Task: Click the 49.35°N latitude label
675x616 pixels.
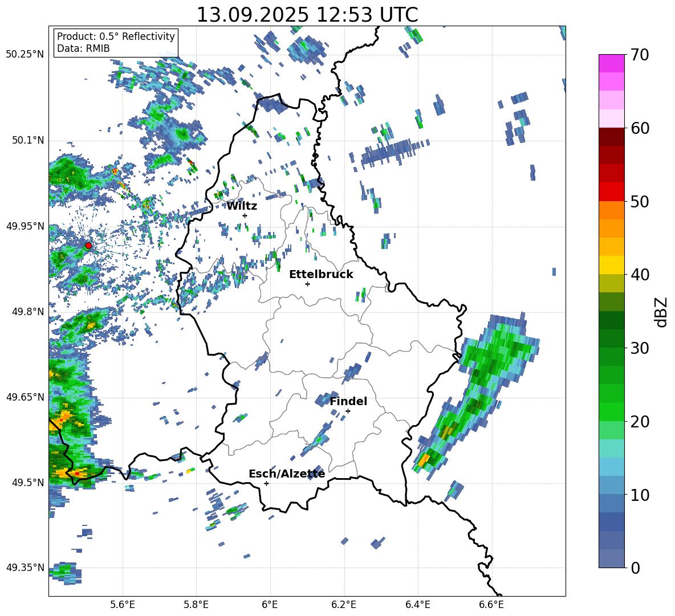Action: point(25,568)
